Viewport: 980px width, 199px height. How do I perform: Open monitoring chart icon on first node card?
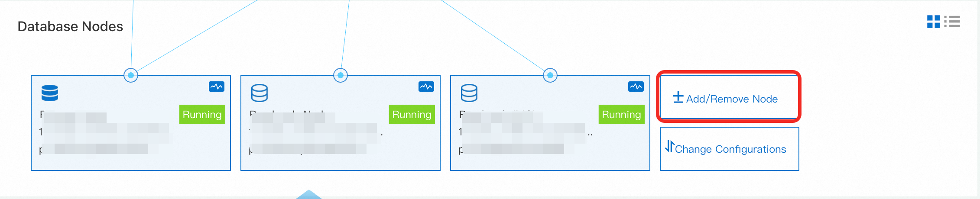(x=217, y=87)
